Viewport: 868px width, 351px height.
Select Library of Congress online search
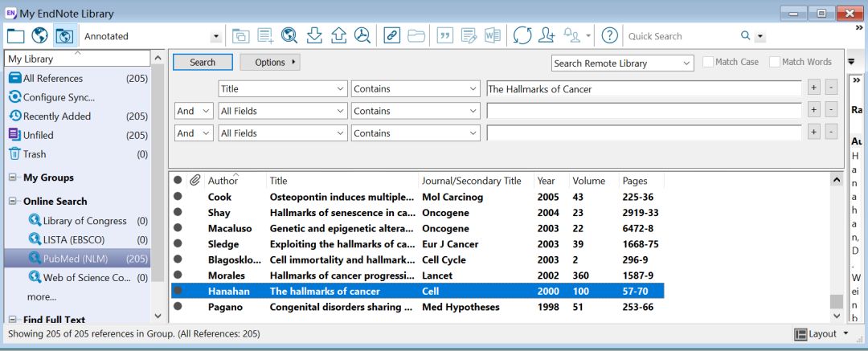88,221
